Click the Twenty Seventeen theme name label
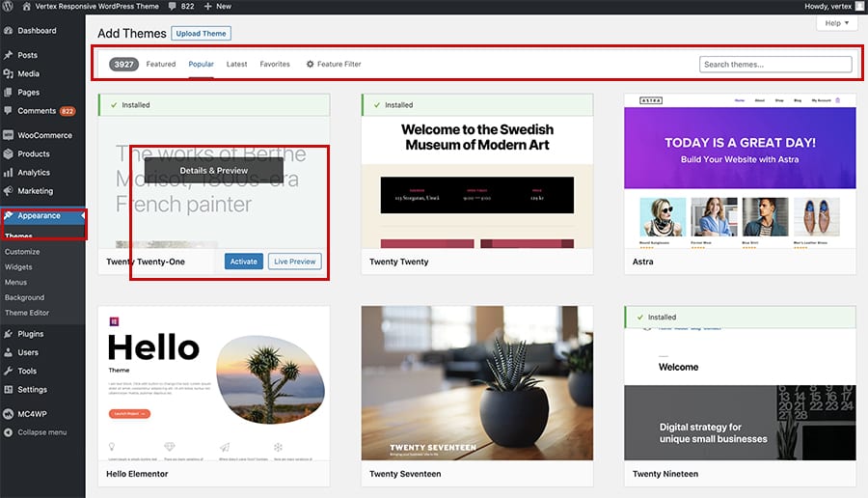868x498 pixels. tap(405, 474)
